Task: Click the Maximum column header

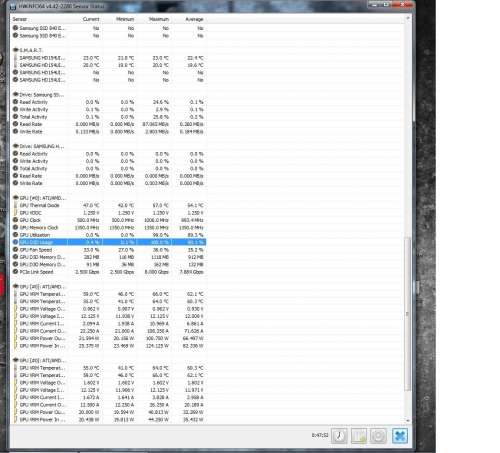Action: tap(159, 19)
